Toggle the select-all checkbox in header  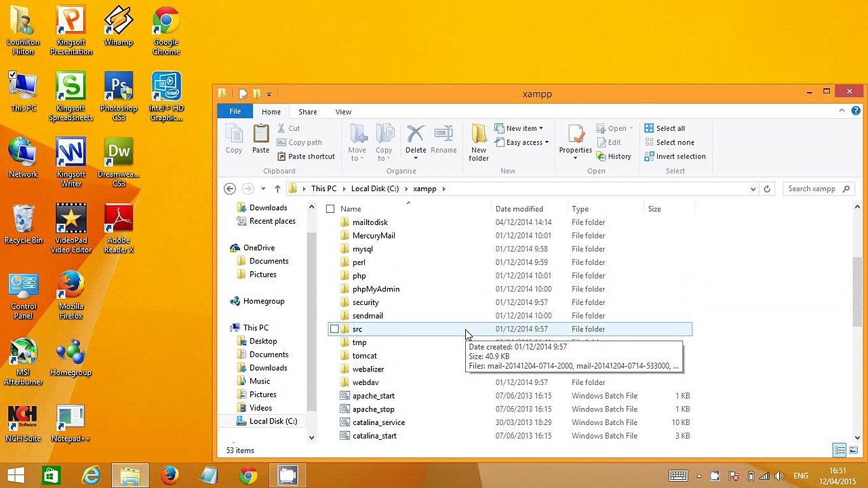[330, 209]
